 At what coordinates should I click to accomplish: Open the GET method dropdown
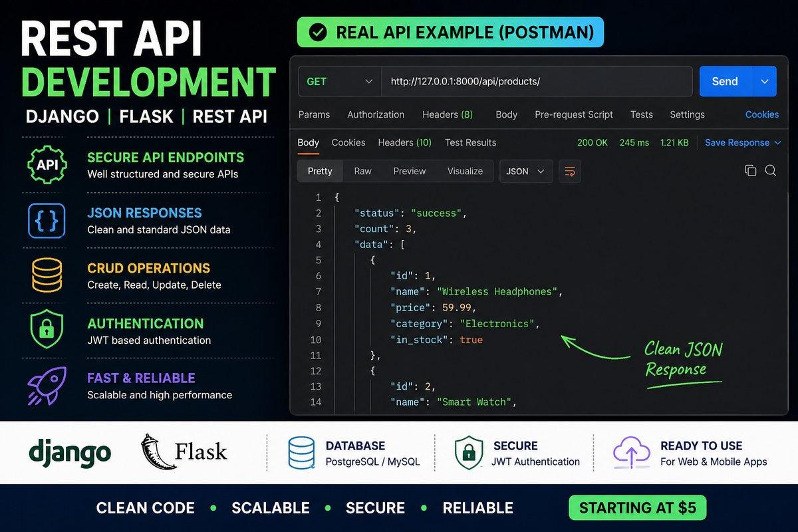click(x=339, y=81)
